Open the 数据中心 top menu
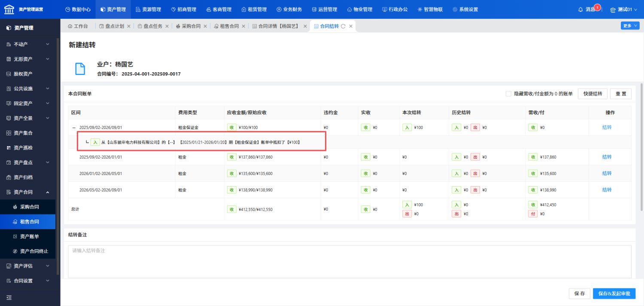The image size is (644, 306). click(78, 9)
